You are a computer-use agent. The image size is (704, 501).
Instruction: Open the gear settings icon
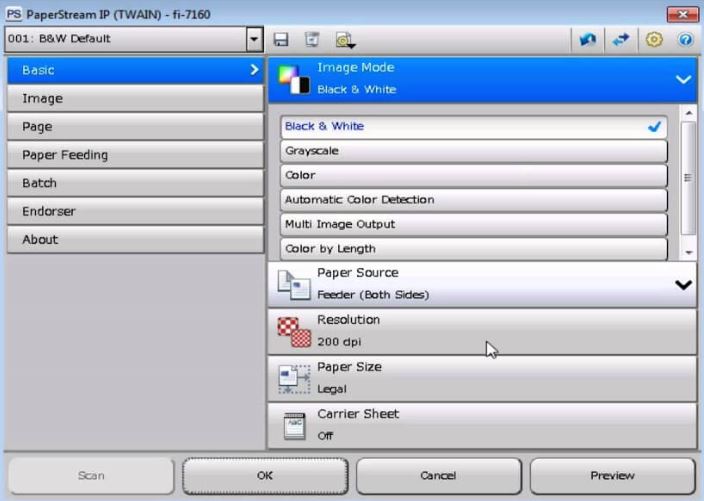pos(654,40)
